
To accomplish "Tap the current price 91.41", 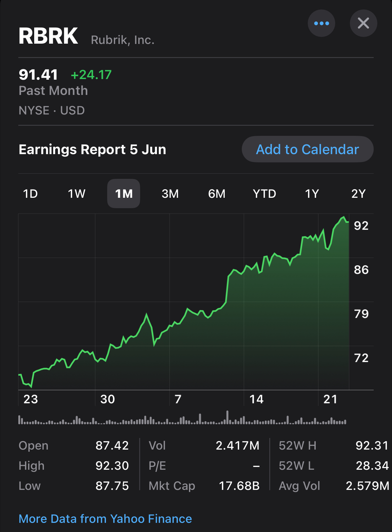I will pyautogui.click(x=38, y=75).
